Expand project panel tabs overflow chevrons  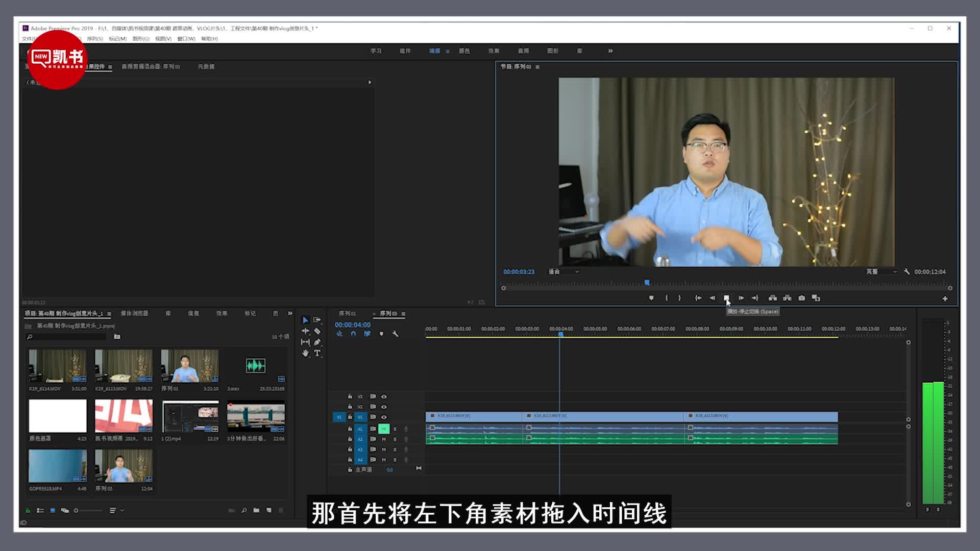point(290,313)
